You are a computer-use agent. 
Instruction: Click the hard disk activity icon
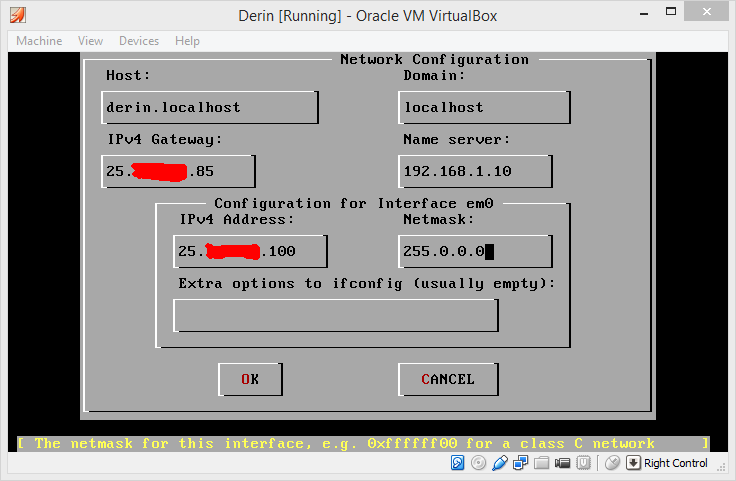point(457,463)
